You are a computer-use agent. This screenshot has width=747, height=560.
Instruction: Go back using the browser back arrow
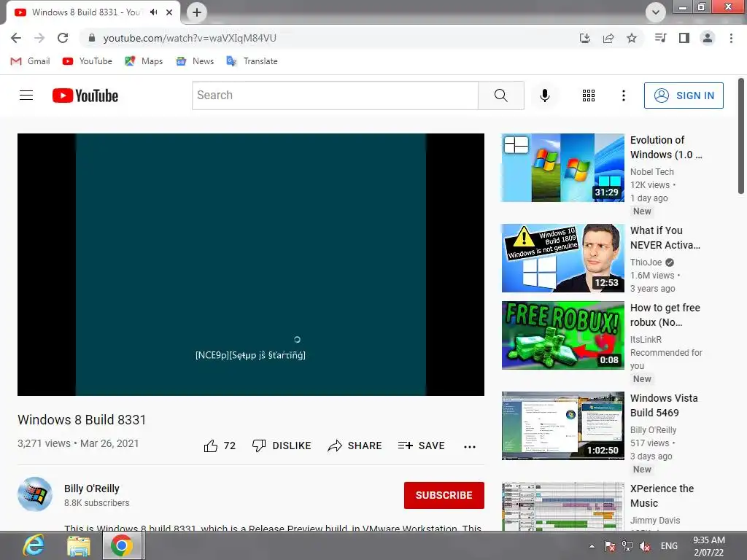pyautogui.click(x=16, y=38)
